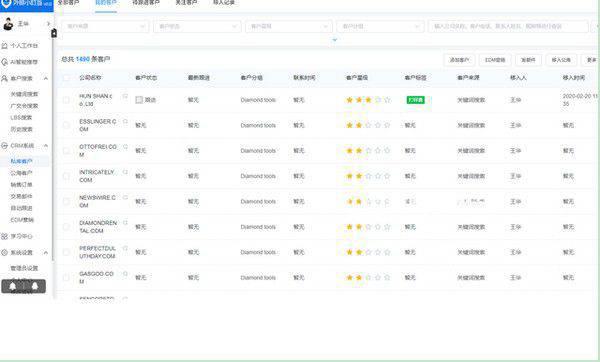Check the PERFECTDULUTHDAY.COM row checkbox
This screenshot has height=362, width=600.
(66, 252)
